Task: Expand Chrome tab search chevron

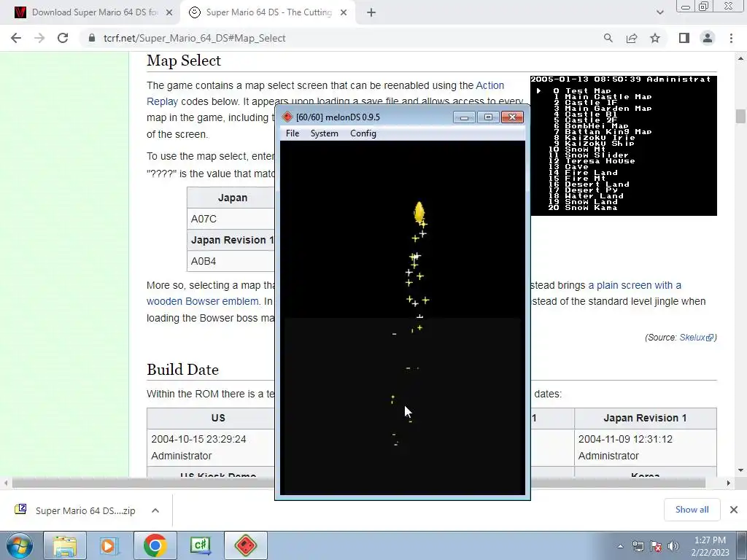Action: click(x=659, y=12)
